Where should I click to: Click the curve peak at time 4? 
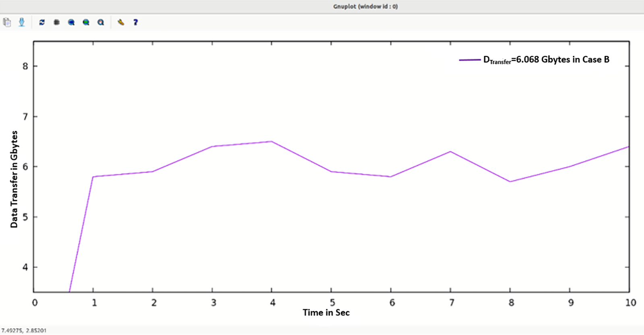pyautogui.click(x=272, y=142)
